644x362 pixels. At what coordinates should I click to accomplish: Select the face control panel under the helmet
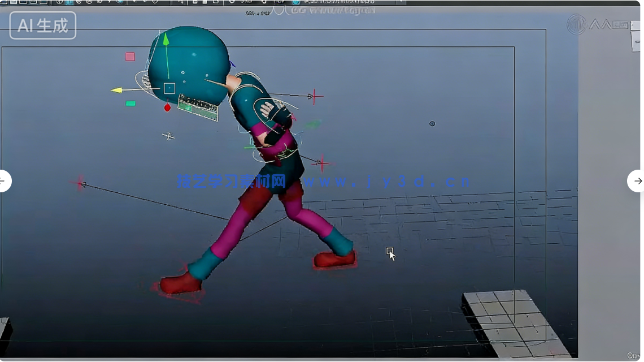[x=198, y=106]
